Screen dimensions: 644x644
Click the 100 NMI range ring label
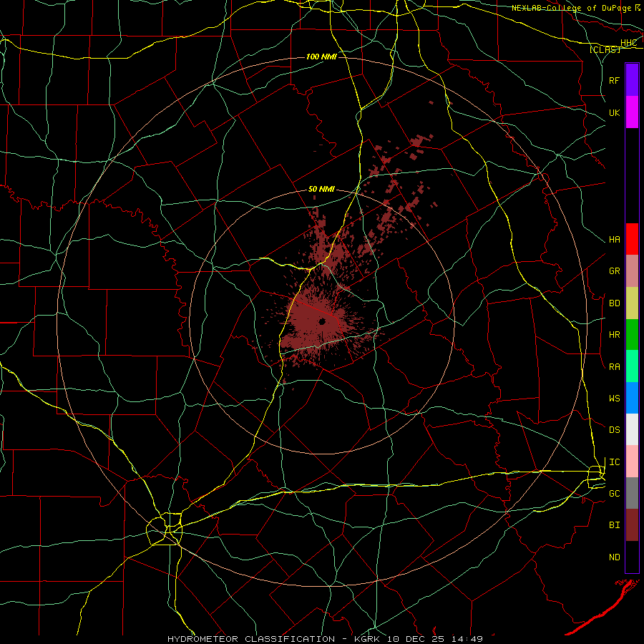tap(321, 57)
